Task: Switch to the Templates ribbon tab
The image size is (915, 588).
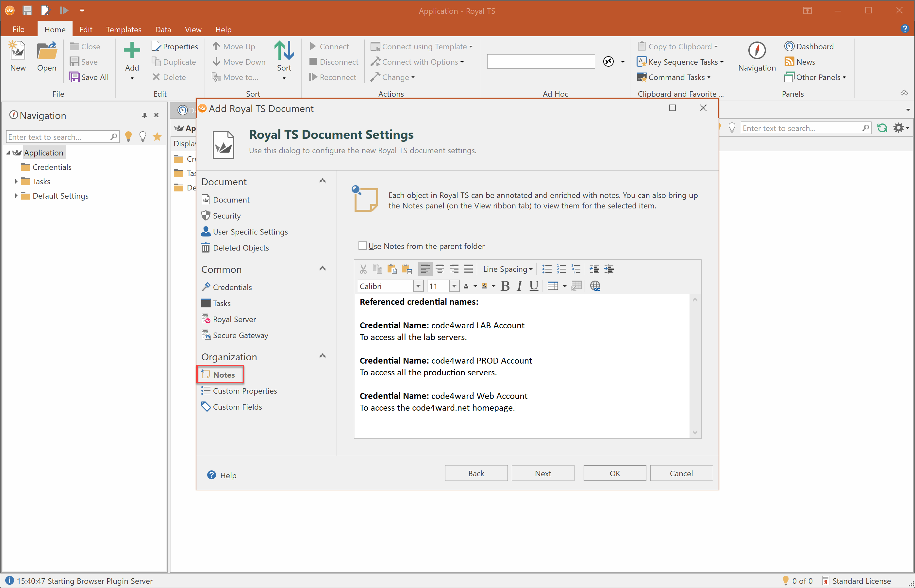Action: (x=123, y=29)
